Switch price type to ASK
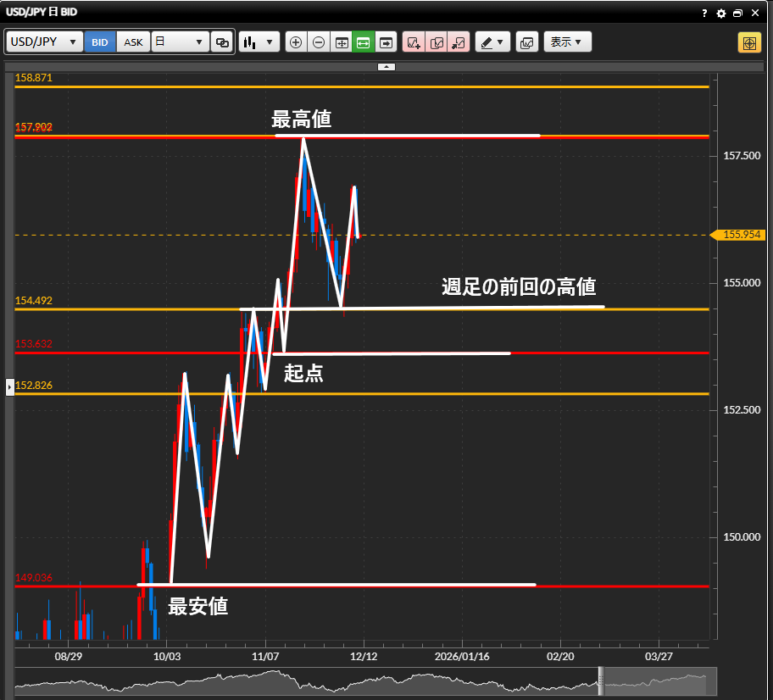773x700 pixels. [133, 42]
